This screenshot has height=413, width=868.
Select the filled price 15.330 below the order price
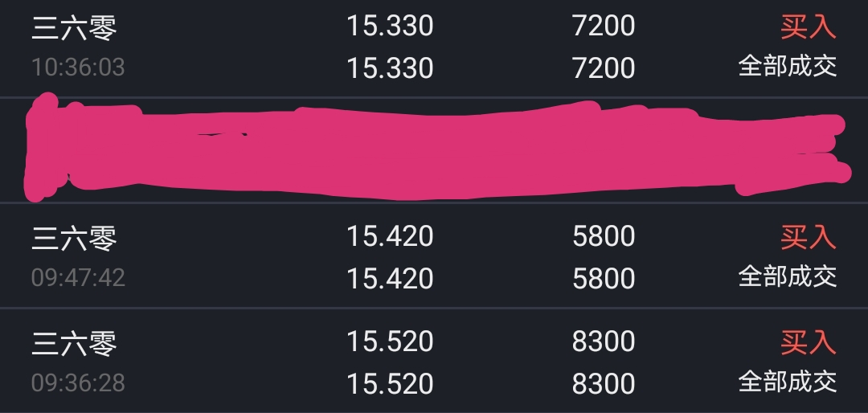point(390,68)
